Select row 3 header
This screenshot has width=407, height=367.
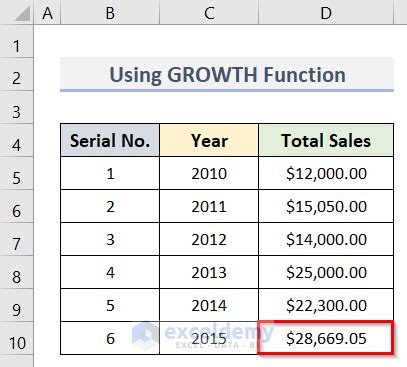(17, 107)
